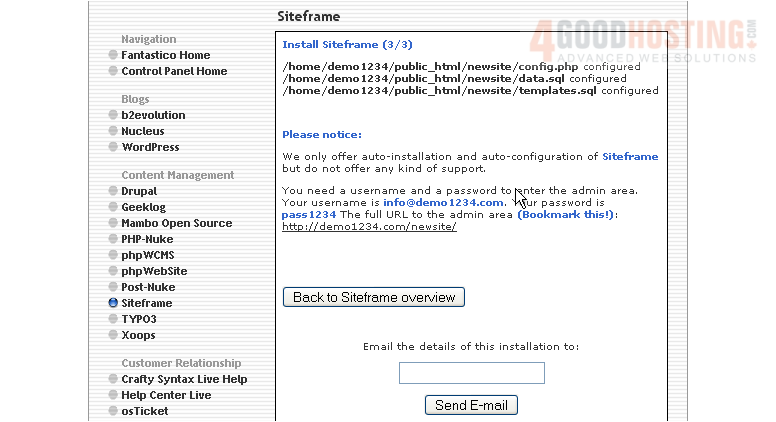
Task: Click the highlighted blue bullet beside Siteframe
Action: [x=113, y=303]
